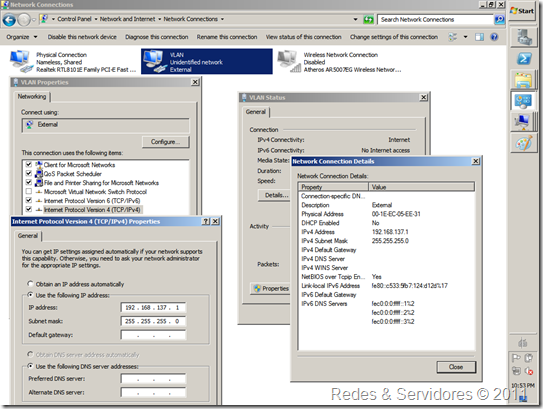Click the Configure button
This screenshot has height=409, width=543.
[166, 142]
